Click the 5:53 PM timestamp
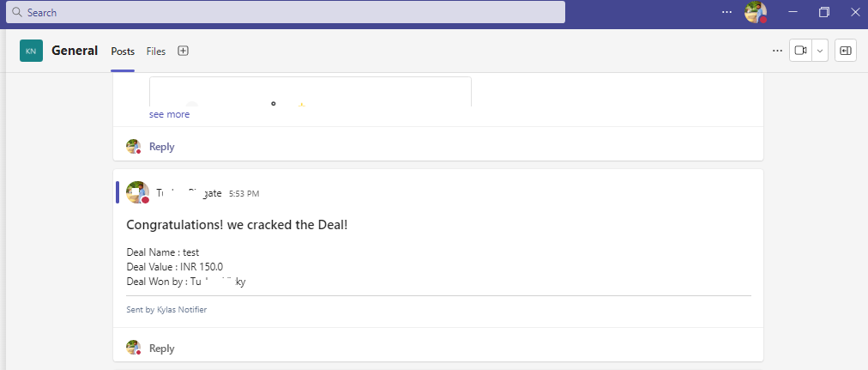The height and width of the screenshot is (370, 868). click(x=244, y=194)
